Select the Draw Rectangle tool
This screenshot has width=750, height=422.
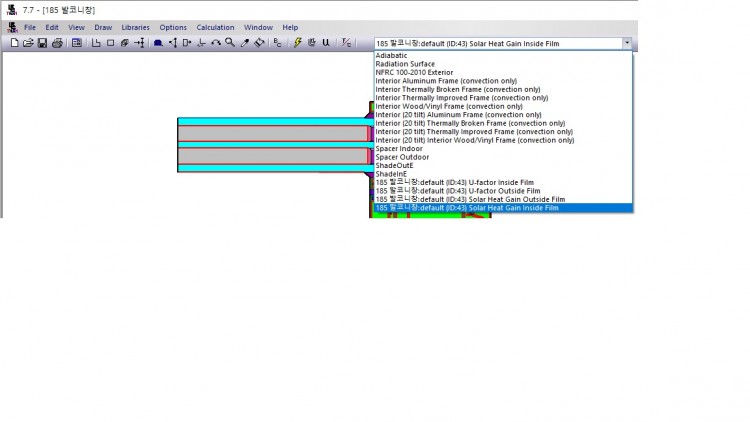[x=111, y=43]
